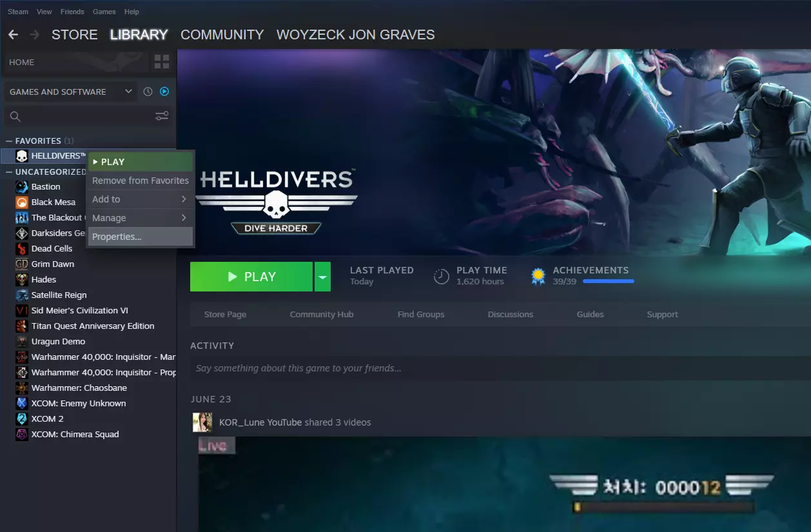
Task: Open the Support link
Action: 662,315
